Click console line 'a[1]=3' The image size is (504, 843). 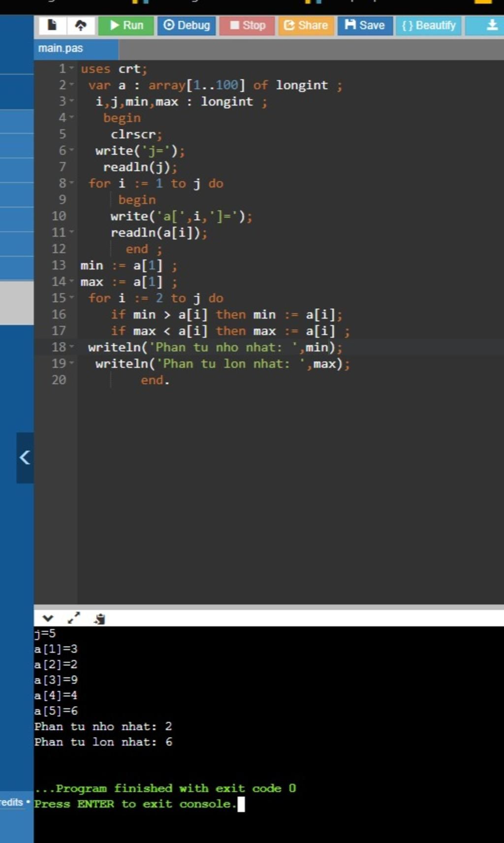coord(56,648)
